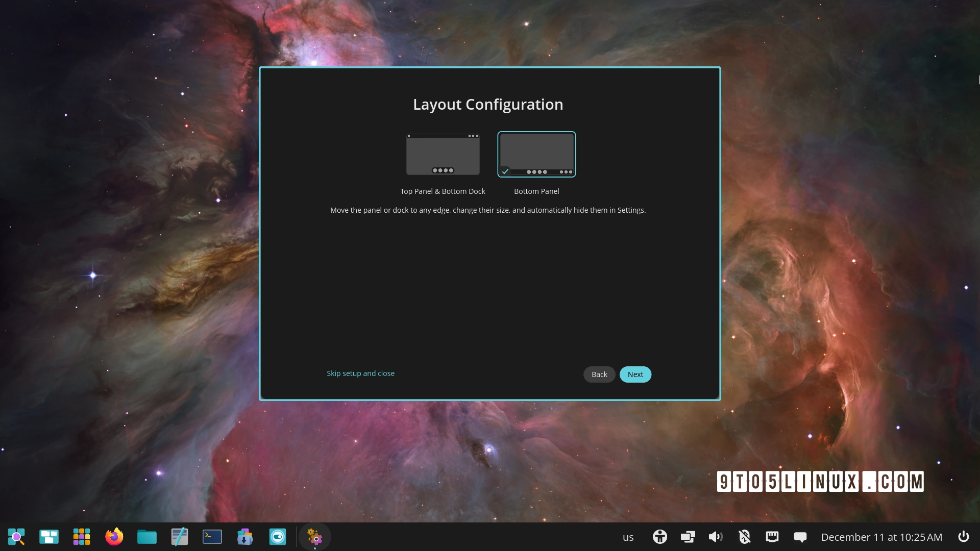
Task: Open the volume speaker applet
Action: 716,537
